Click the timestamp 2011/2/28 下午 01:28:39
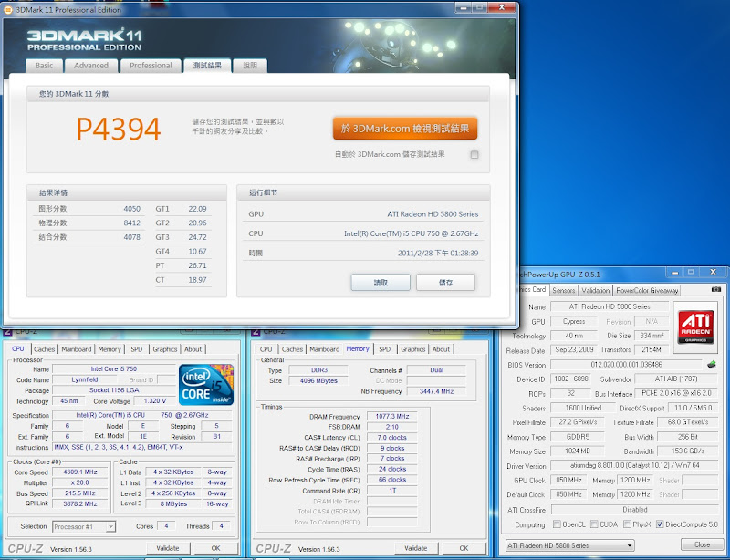This screenshot has width=730, height=560. [x=438, y=254]
